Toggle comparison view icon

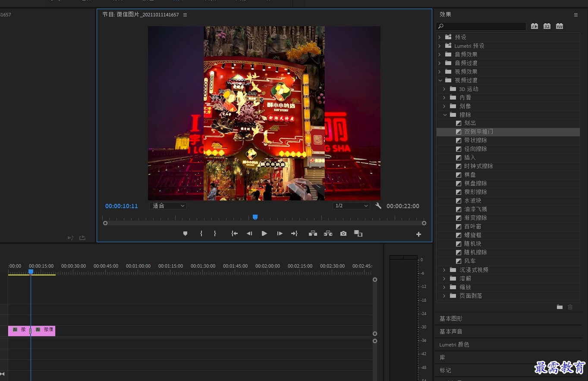358,234
